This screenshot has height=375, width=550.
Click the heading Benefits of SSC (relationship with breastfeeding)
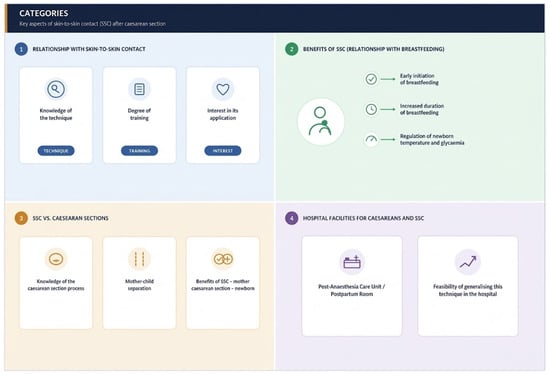[x=374, y=49]
